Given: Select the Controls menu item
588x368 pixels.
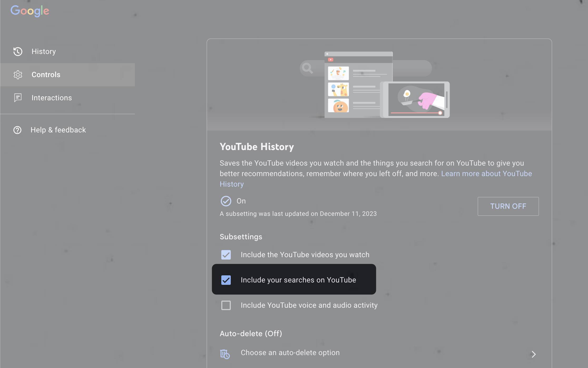Looking at the screenshot, I should pos(46,75).
